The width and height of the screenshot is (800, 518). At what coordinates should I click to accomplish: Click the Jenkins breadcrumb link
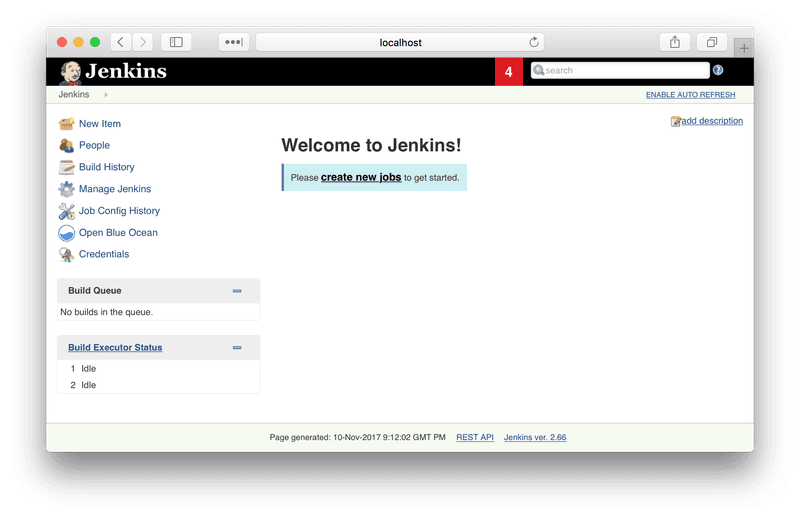click(x=73, y=94)
